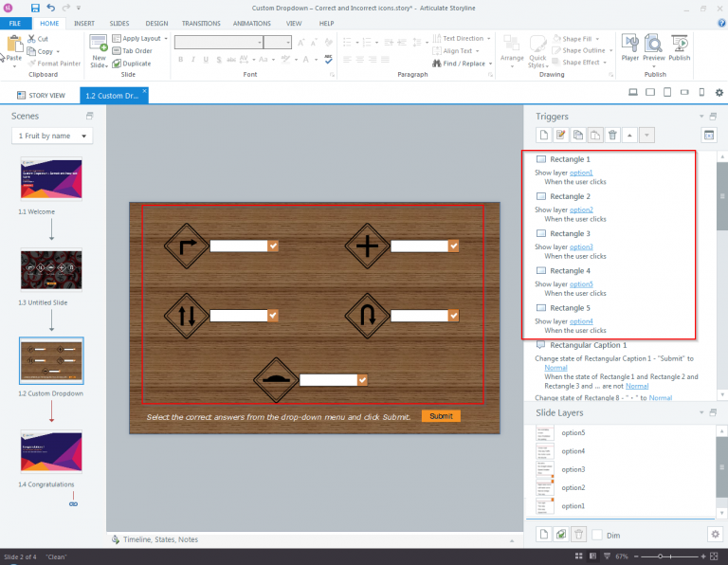
Task: Open the Animations ribbon tab
Action: 250,22
